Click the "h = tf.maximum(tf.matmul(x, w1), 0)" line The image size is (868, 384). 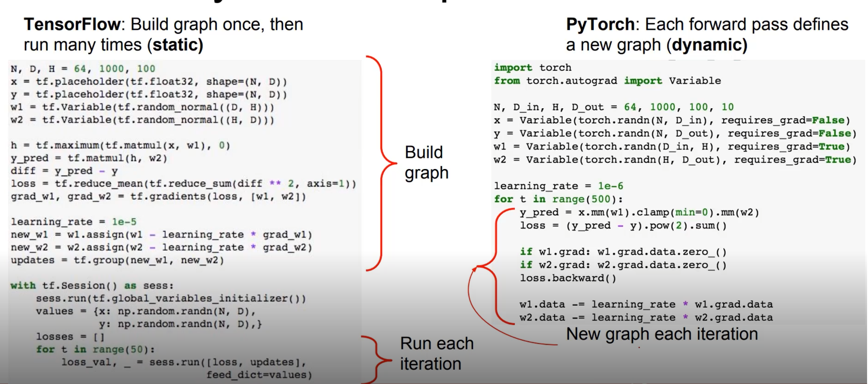coord(120,145)
